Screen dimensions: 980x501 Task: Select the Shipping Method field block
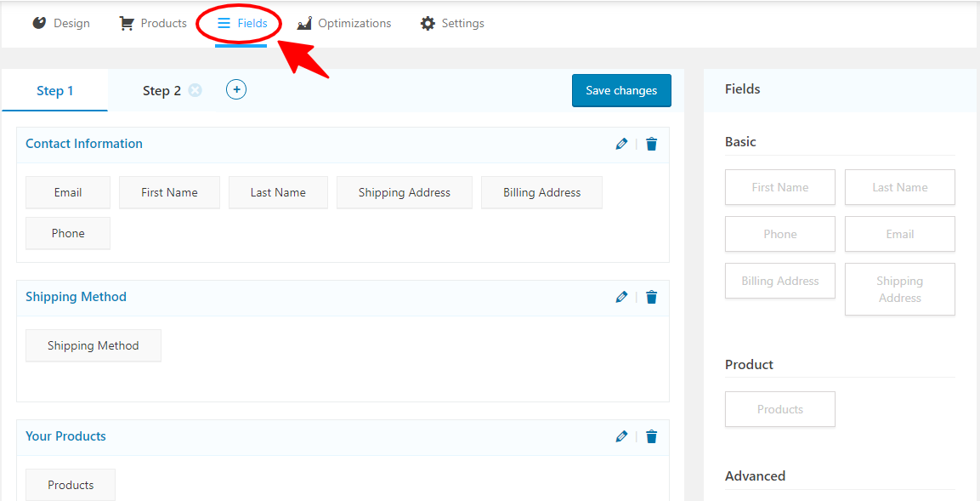(93, 346)
